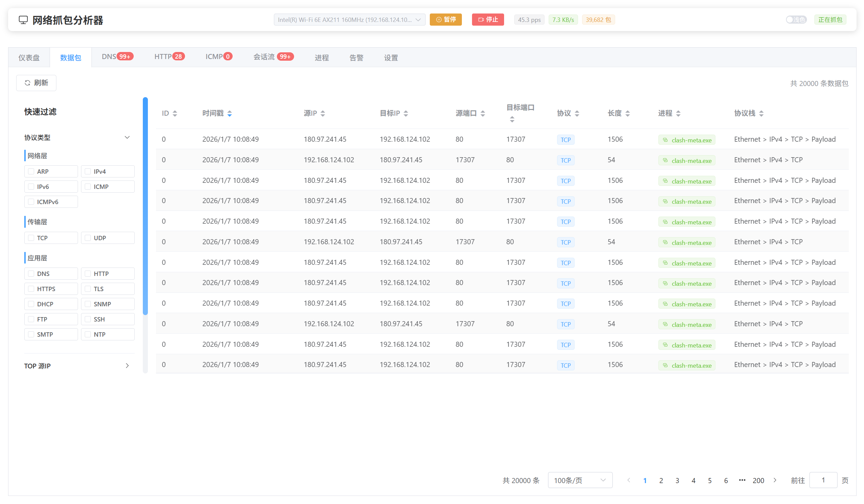Sort by the 时间戳 column arrows
Screen dimensions: 864x504
(229, 113)
